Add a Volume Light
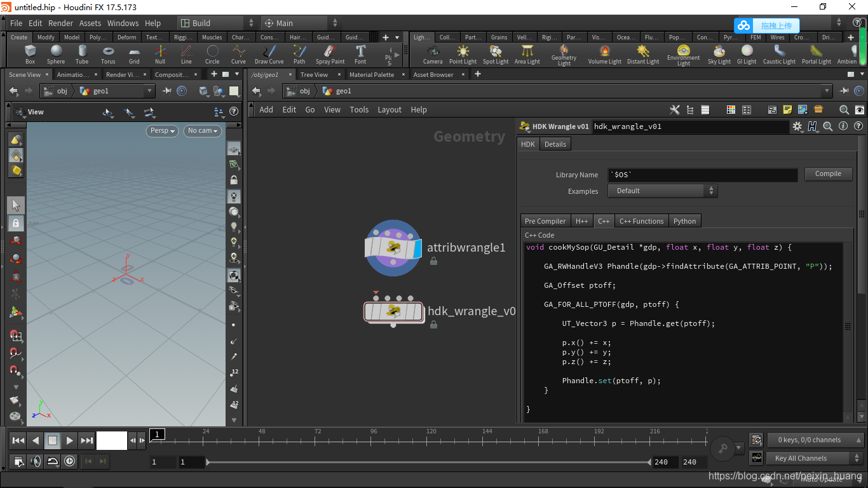This screenshot has height=488, width=868. (605, 54)
